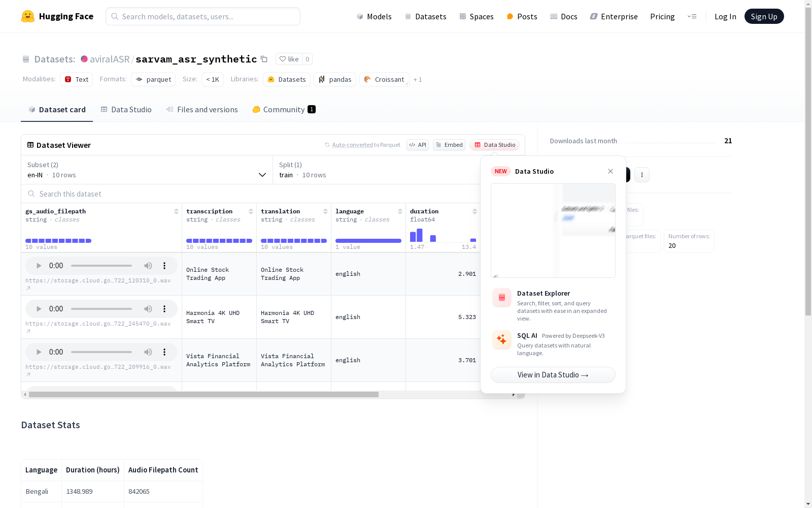Mute the Harmonia 4K UHD Smart TV audio

click(148, 309)
